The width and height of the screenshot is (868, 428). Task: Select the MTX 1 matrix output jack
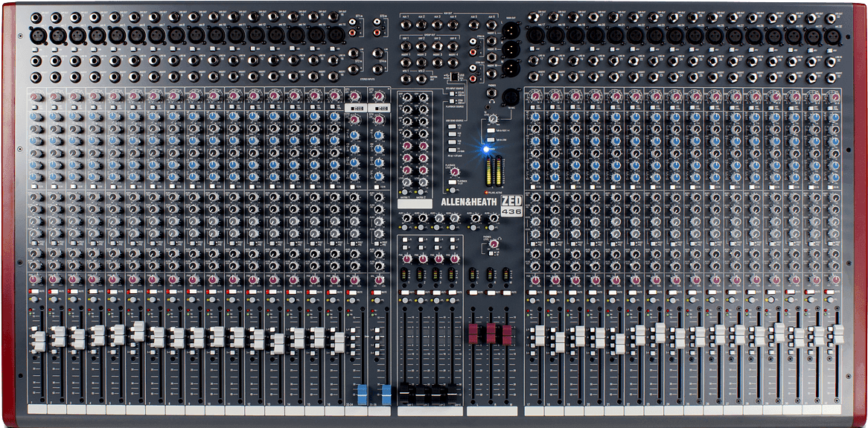pos(406,78)
